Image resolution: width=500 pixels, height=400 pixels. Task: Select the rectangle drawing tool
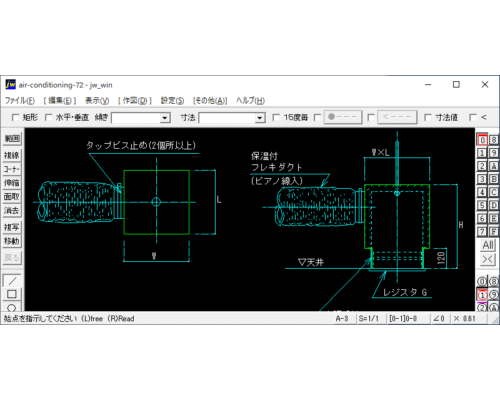click(x=12, y=294)
